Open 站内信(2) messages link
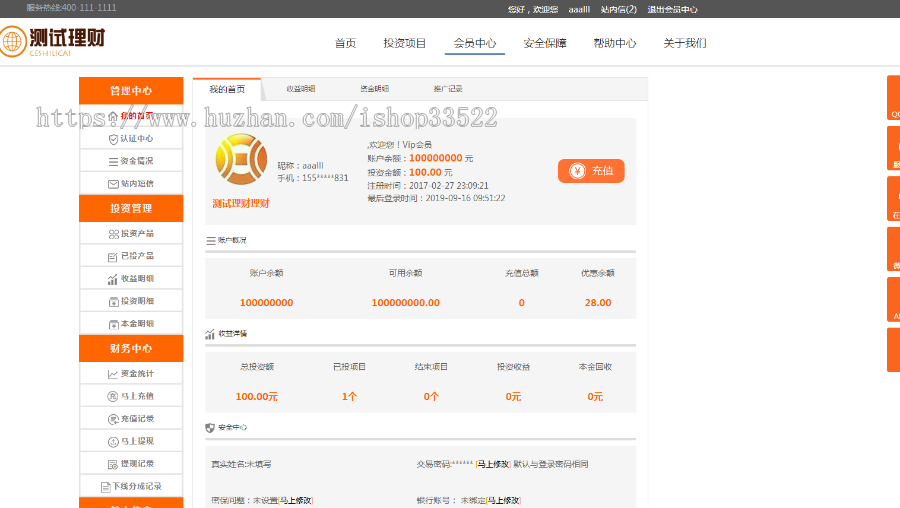 pos(619,9)
